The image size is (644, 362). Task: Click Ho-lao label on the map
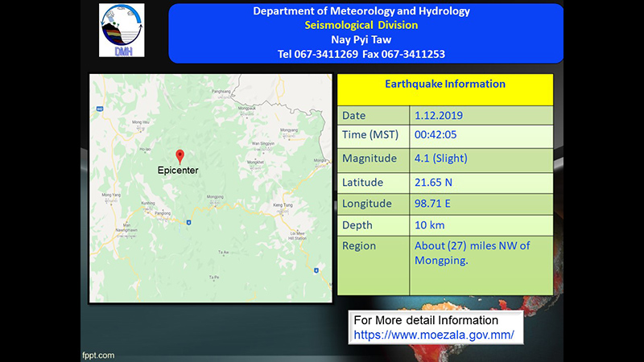(145, 150)
